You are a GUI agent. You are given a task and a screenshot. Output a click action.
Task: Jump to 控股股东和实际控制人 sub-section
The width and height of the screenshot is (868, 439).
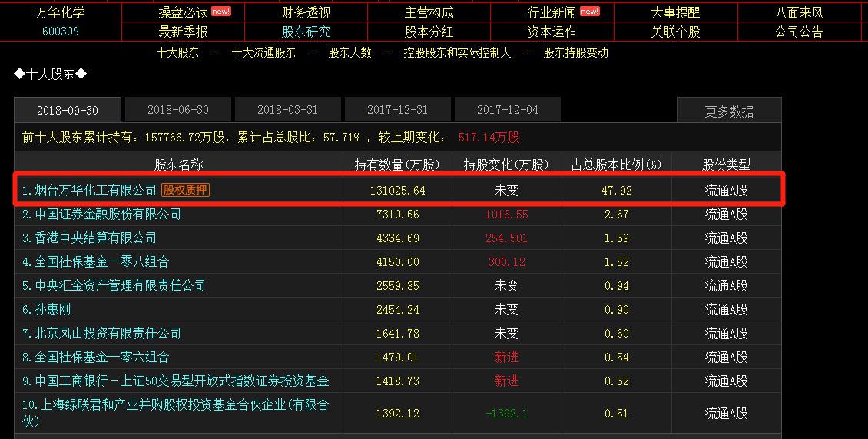457,52
